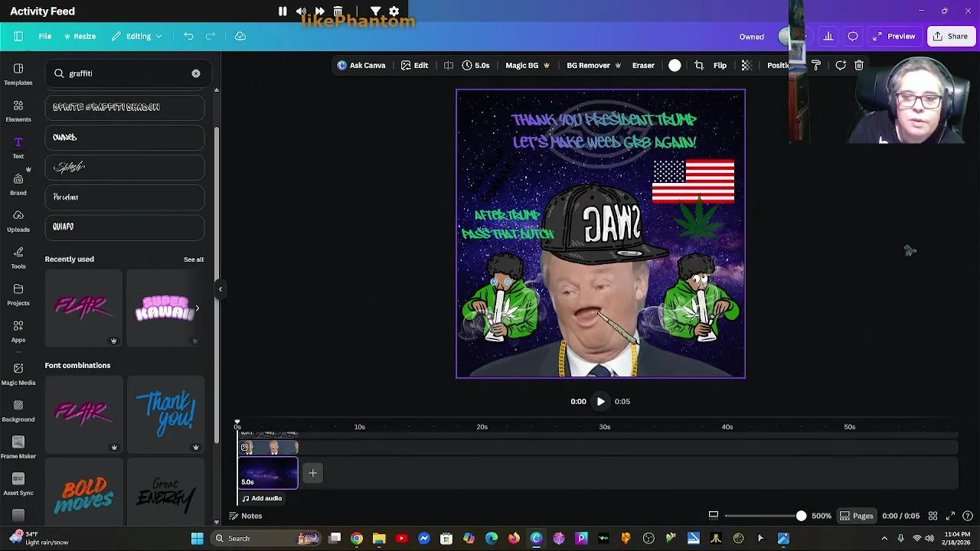Clear the graffiti search text
The height and width of the screenshot is (551, 980).
tap(196, 73)
